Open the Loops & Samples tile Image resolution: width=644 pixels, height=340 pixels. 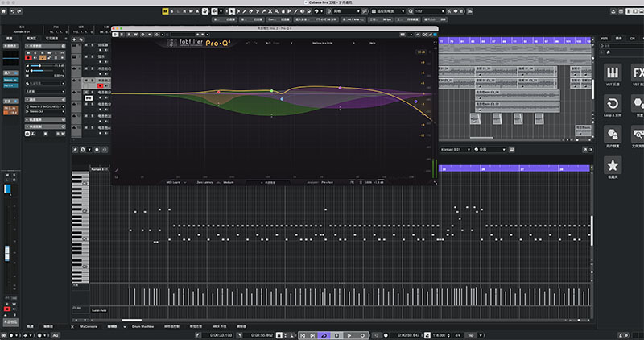pos(613,103)
